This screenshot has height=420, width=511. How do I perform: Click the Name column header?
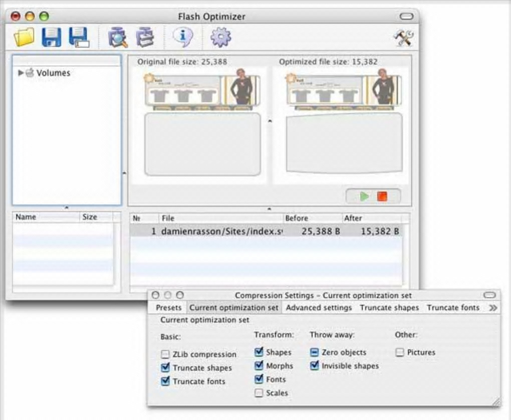point(46,217)
